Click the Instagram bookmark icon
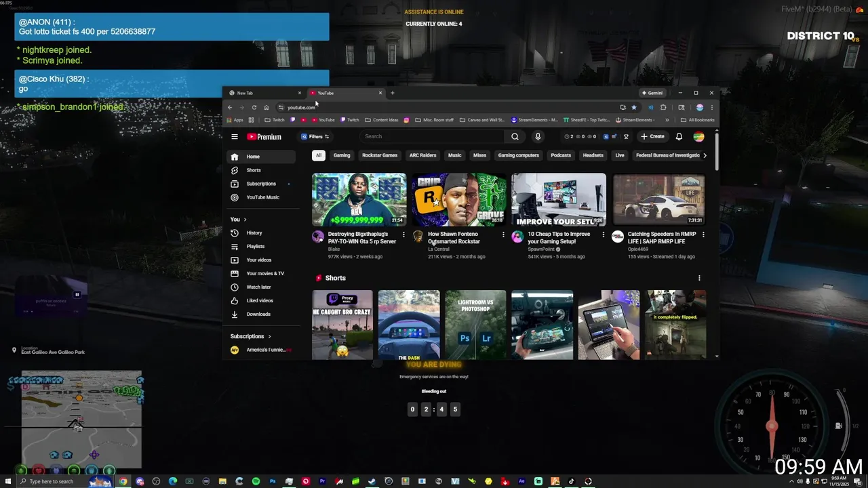 [x=406, y=120]
